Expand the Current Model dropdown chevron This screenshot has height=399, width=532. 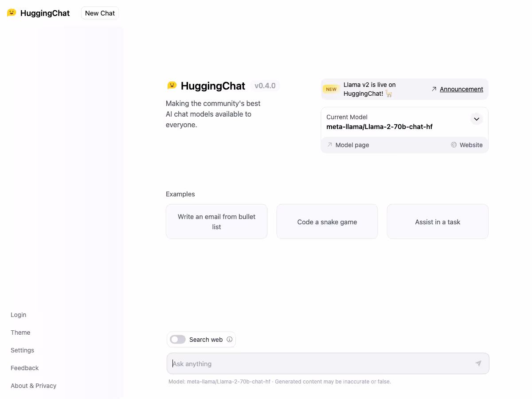pos(477,119)
